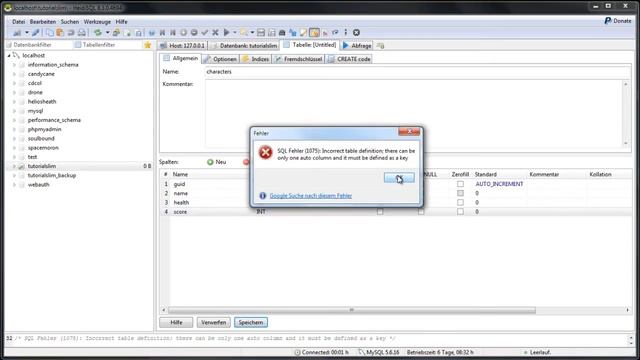Toggle Zerofill checkbox for score row
Screen dimensions: 640x360
460,212
